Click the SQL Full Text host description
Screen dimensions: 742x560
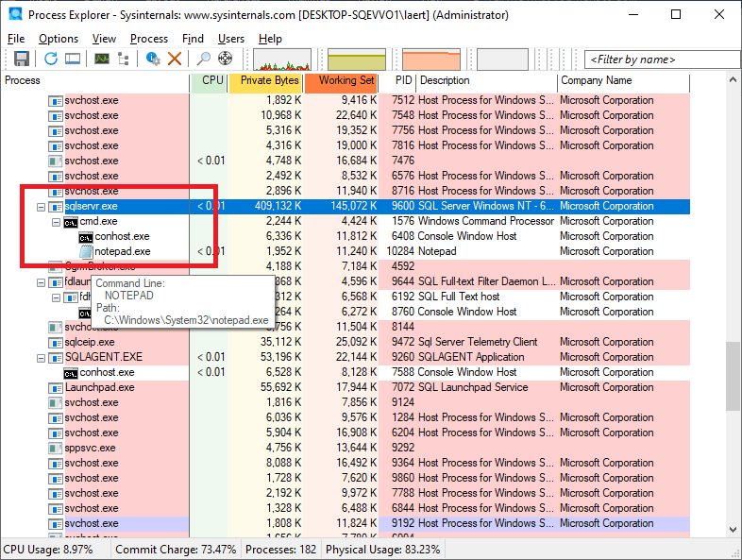[x=459, y=297]
